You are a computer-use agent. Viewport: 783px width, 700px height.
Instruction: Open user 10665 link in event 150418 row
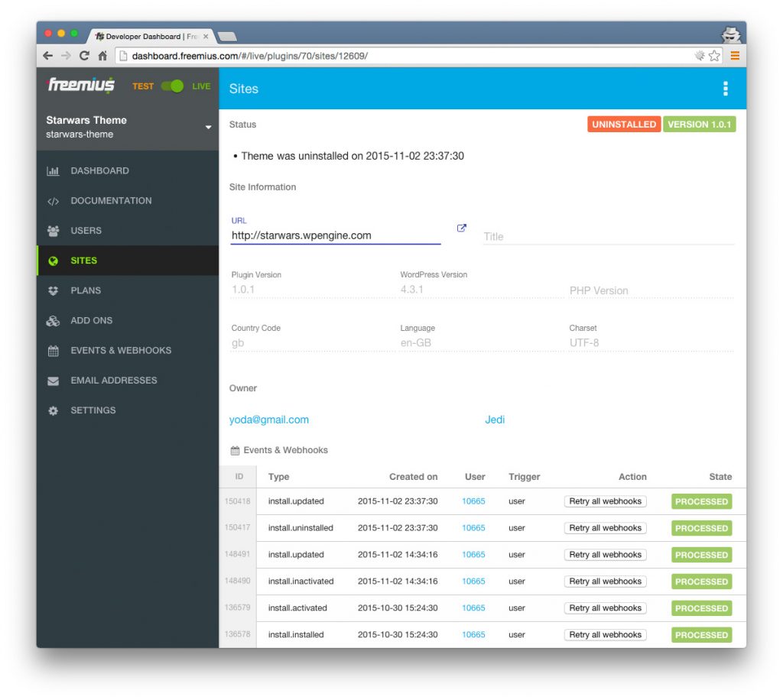473,501
